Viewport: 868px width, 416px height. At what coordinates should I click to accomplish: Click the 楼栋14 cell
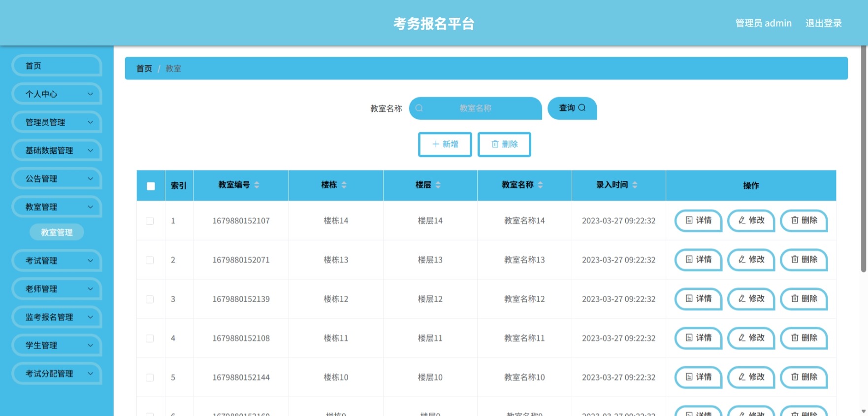coord(336,221)
